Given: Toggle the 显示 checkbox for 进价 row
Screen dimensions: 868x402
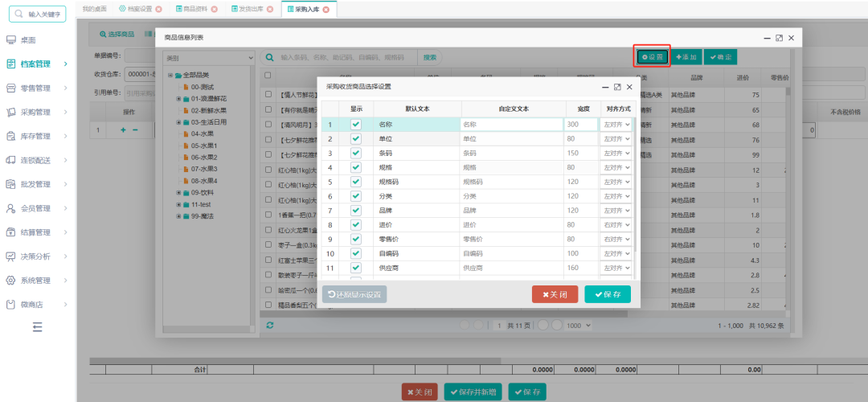Looking at the screenshot, I should click(356, 225).
